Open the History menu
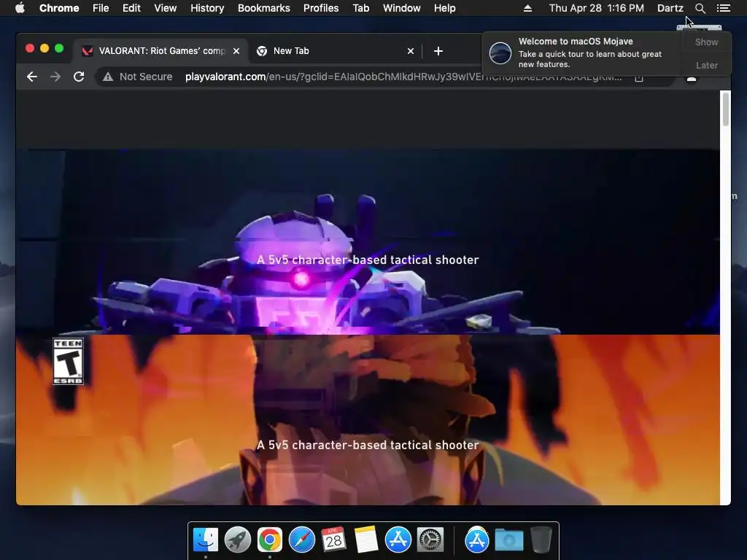Image resolution: width=747 pixels, height=560 pixels. [x=207, y=8]
